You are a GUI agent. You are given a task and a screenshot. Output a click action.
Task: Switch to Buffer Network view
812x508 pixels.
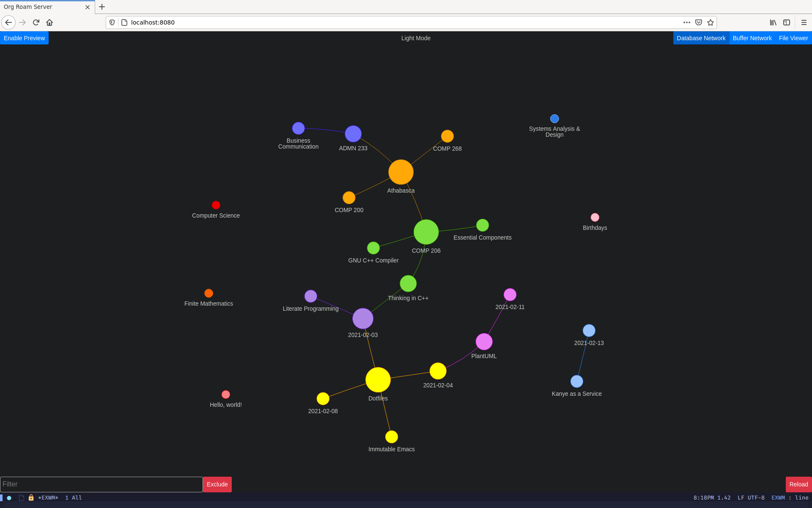coord(752,38)
